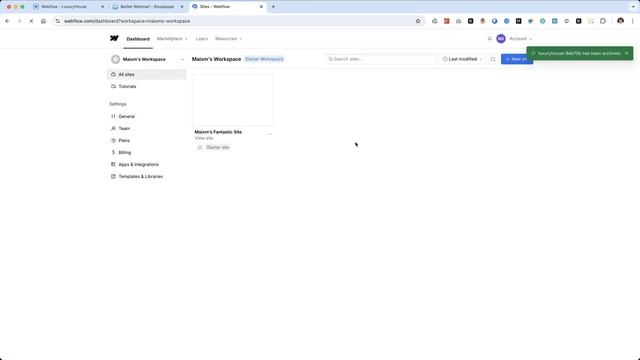Click the Apps & Integrations icon
The width and height of the screenshot is (640, 360).
tap(113, 164)
